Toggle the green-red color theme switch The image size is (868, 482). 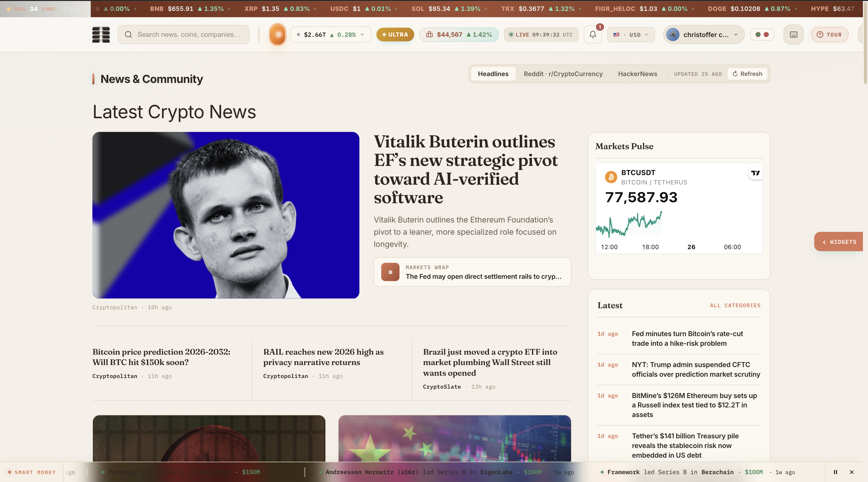pos(762,35)
